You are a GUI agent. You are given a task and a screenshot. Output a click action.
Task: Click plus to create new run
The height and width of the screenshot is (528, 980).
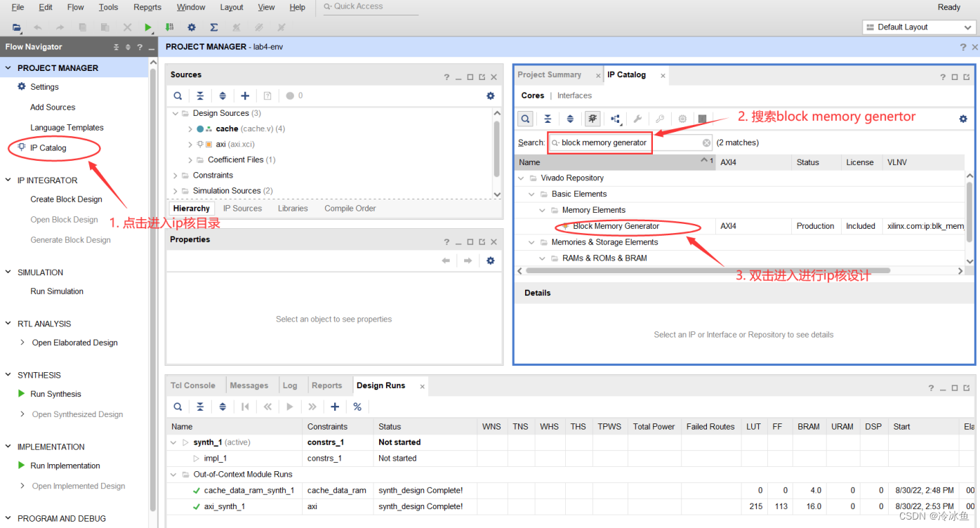click(x=335, y=407)
